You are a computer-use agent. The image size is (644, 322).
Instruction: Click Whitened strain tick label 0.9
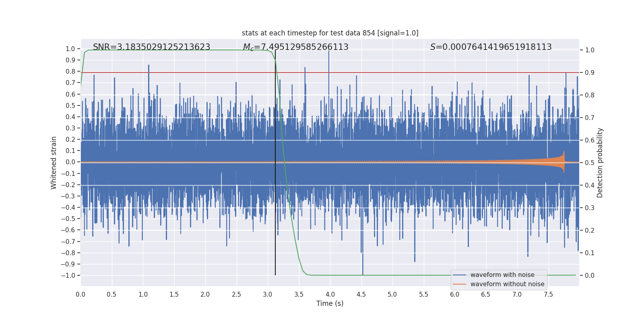(70, 60)
